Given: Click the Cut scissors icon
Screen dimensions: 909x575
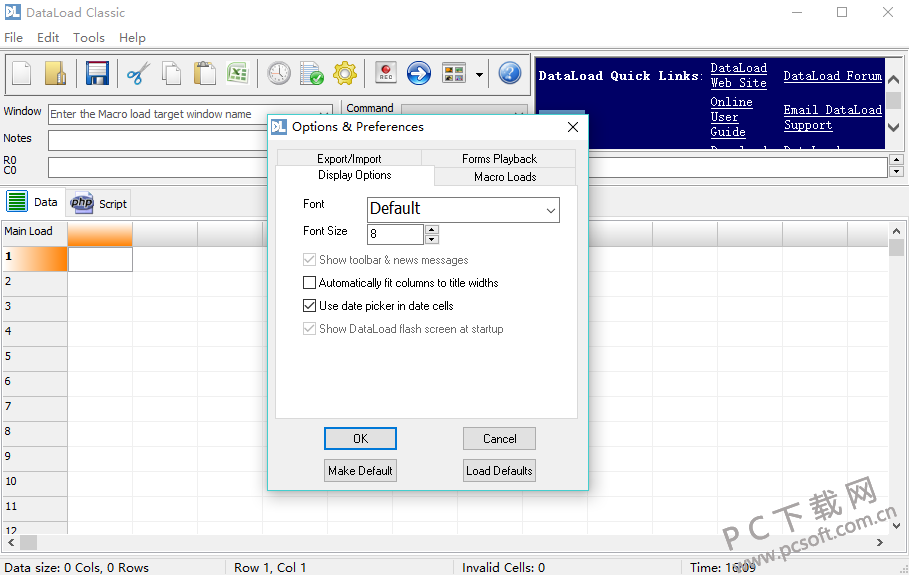Looking at the screenshot, I should click(x=138, y=73).
